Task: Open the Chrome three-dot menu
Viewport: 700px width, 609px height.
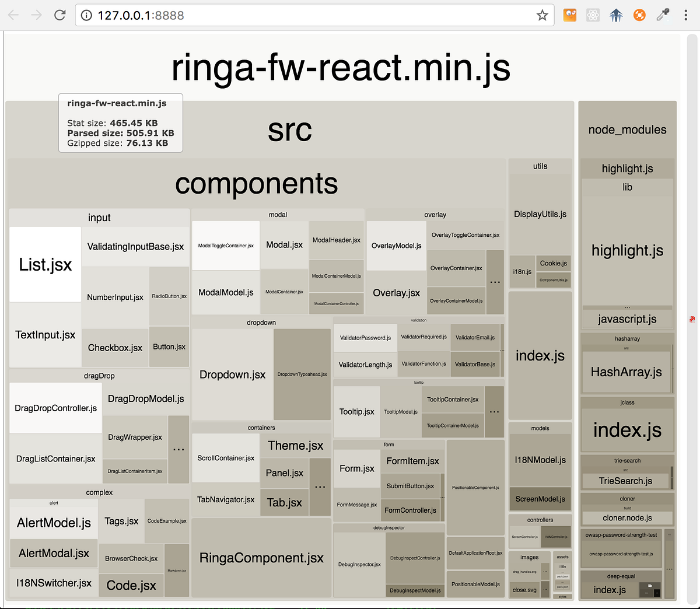Action: 687,15
